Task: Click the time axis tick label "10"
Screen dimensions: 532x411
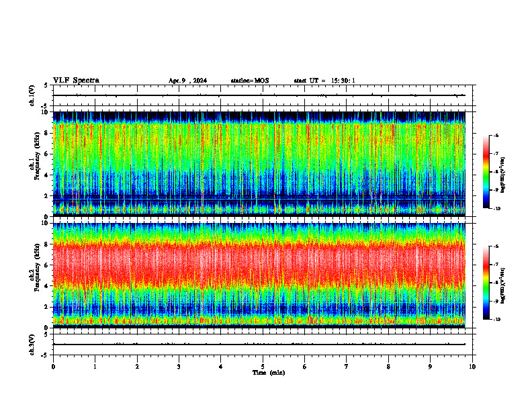Action: click(472, 367)
